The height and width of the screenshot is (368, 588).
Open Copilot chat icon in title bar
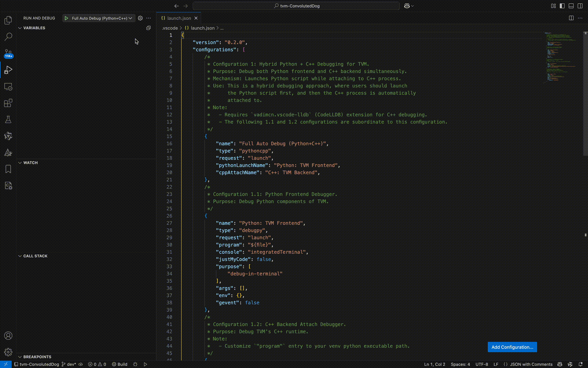pos(407,6)
